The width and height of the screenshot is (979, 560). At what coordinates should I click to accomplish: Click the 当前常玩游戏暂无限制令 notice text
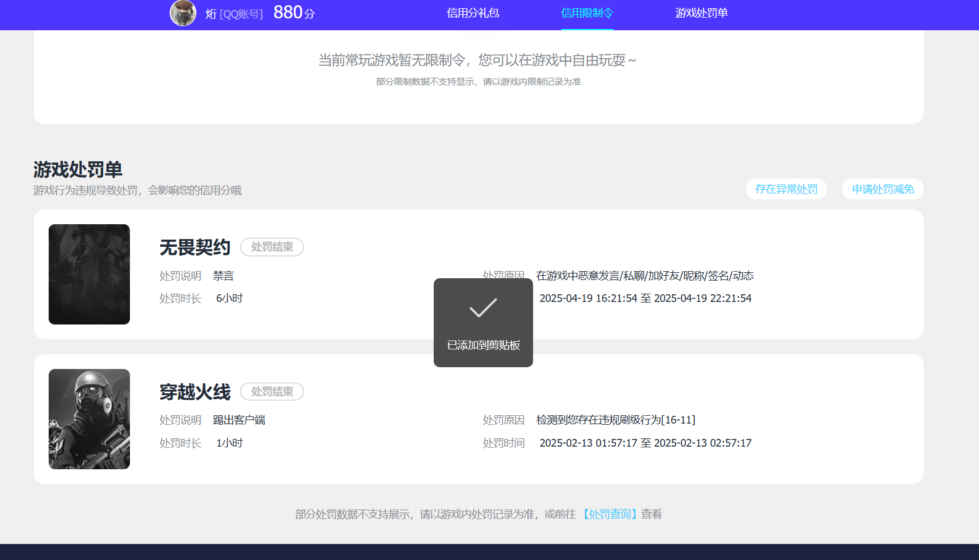(478, 61)
